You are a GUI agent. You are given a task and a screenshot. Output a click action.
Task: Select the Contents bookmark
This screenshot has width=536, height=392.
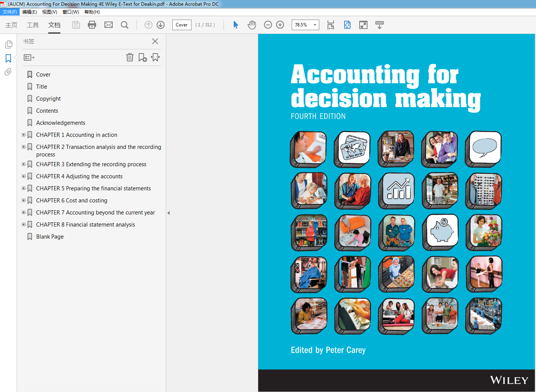click(x=47, y=111)
